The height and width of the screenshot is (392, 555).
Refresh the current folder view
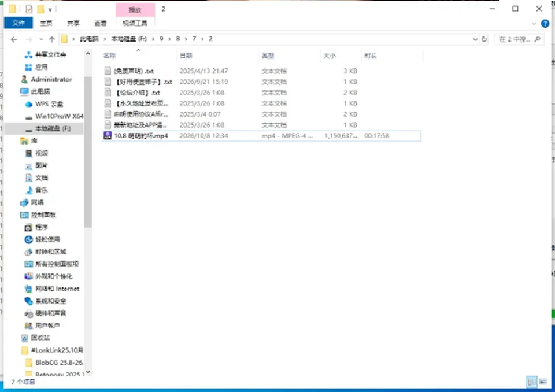pos(484,39)
